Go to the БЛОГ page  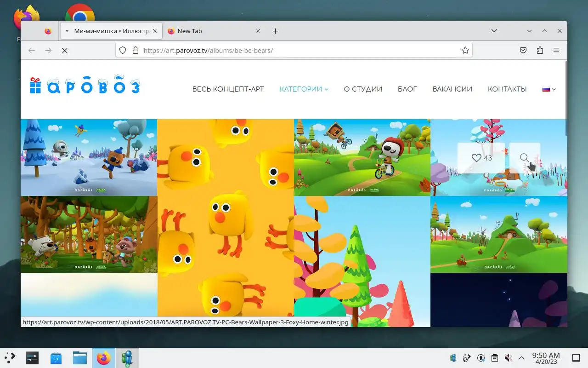point(407,89)
